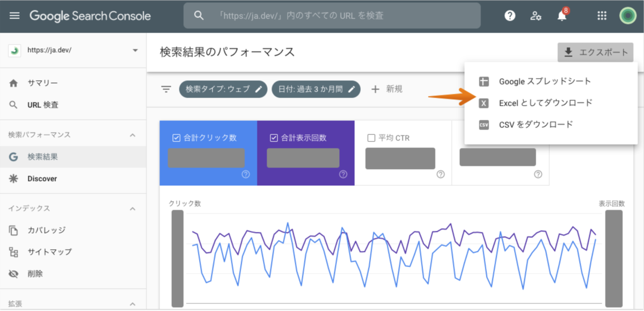This screenshot has width=644, height=311.
Task: Click the Excel X icon
Action: 484,103
